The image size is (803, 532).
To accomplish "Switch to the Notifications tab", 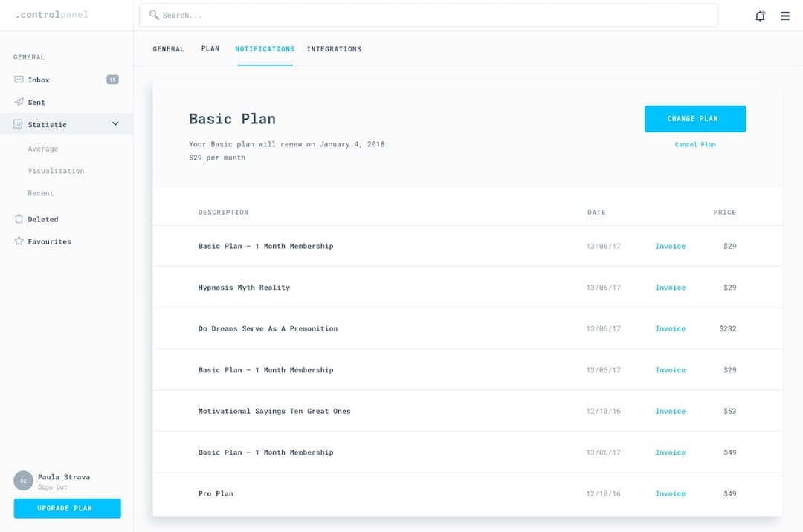I will (x=265, y=48).
